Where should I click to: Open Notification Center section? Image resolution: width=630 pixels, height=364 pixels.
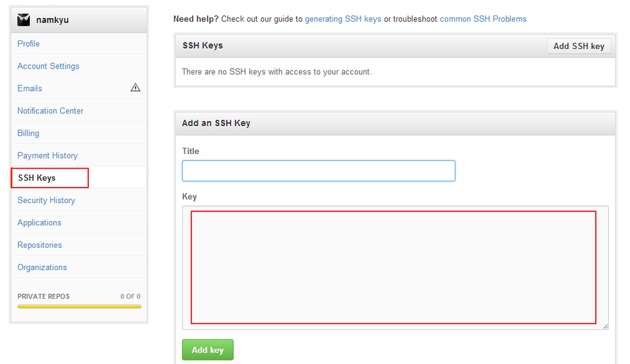(x=50, y=111)
